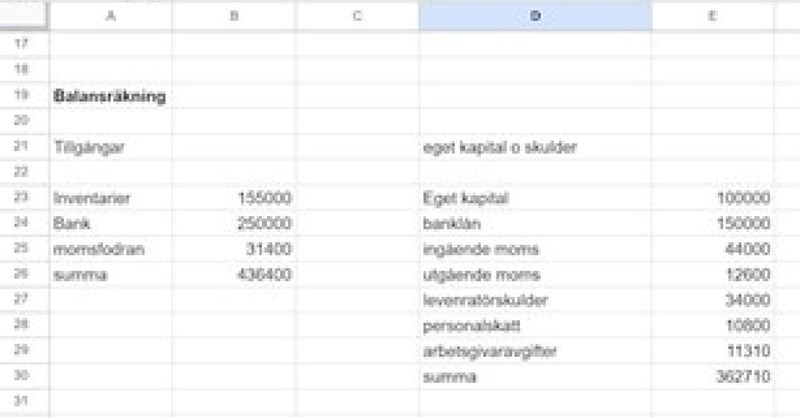
Task: Click the arbetsgivaravgifter value 11310
Action: pos(712,351)
